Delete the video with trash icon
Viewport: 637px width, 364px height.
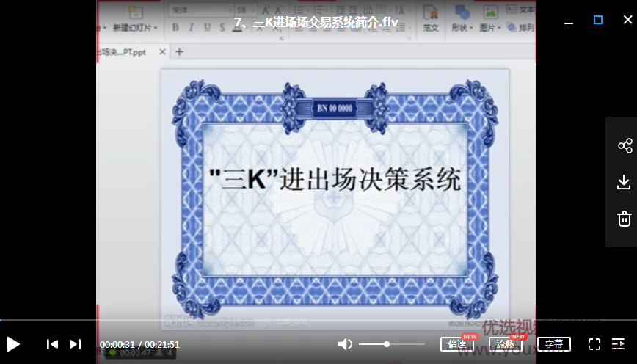coord(625,219)
